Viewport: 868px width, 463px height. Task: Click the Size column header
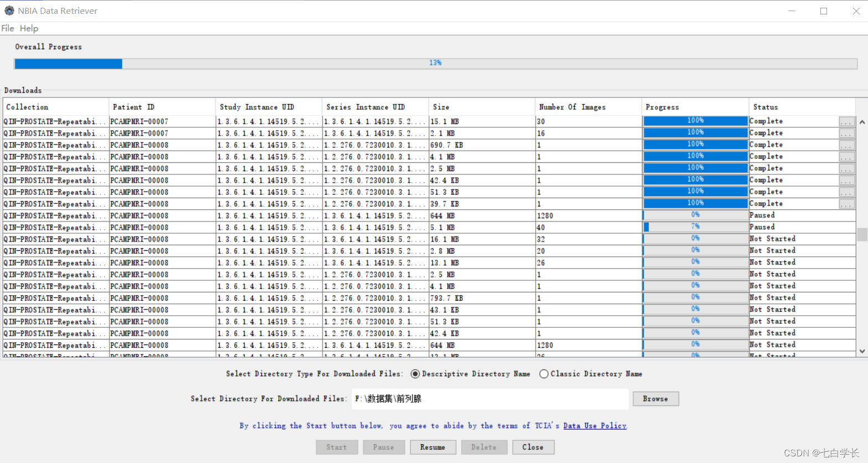click(482, 107)
